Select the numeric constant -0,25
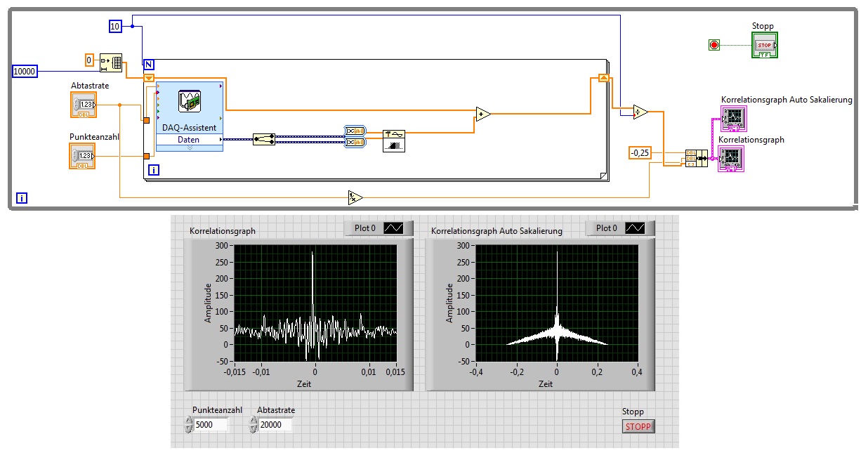This screenshot has width=868, height=453. coord(640,152)
